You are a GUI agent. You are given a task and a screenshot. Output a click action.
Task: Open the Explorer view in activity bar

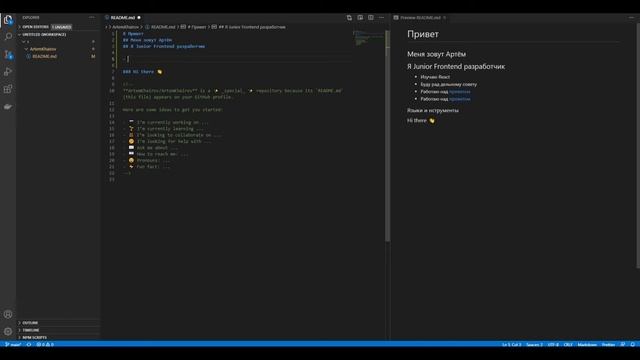click(x=8, y=19)
